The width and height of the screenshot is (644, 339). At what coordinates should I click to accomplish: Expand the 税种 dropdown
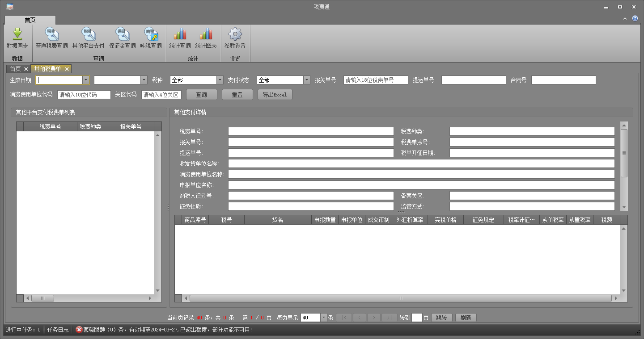tap(220, 80)
